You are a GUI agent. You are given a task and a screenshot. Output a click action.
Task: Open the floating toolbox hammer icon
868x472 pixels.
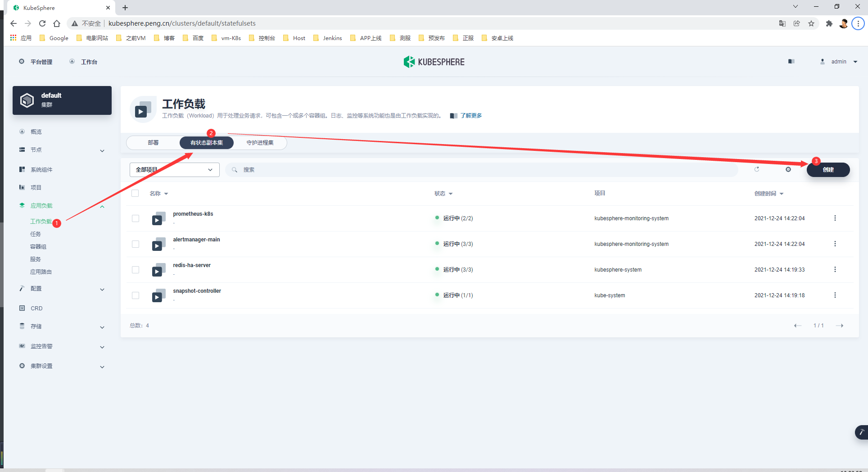(x=861, y=432)
